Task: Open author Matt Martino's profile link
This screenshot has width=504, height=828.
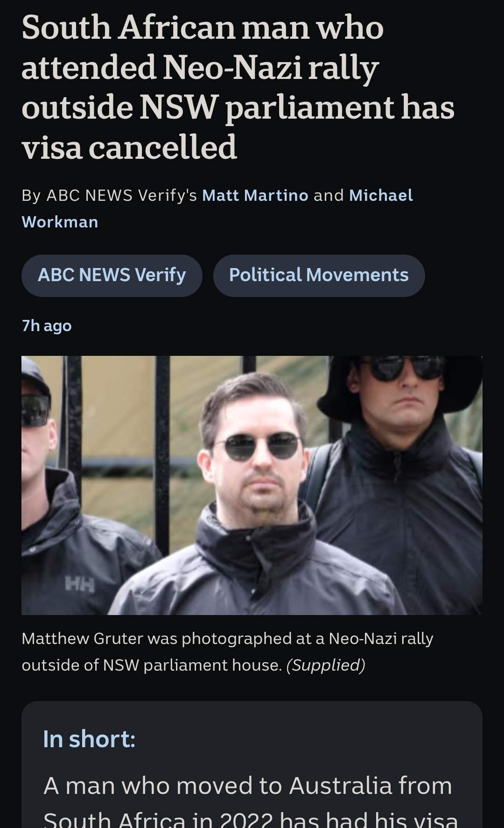Action: point(255,195)
